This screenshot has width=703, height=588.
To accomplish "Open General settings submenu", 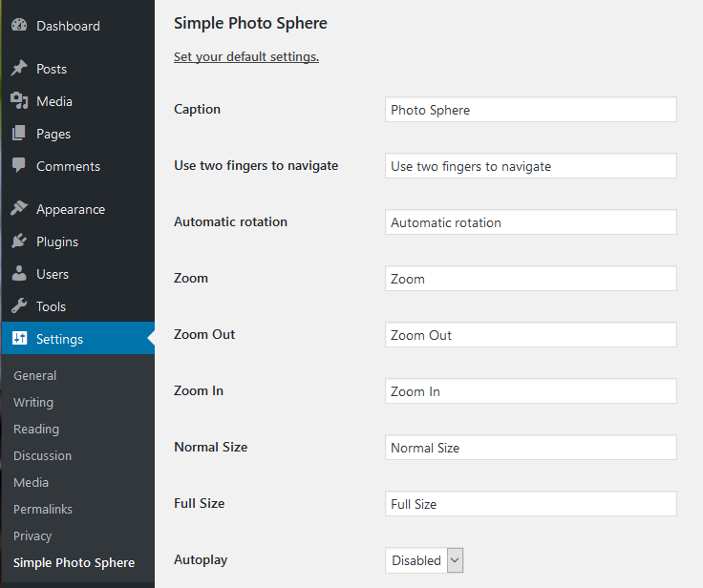I will (x=35, y=375).
